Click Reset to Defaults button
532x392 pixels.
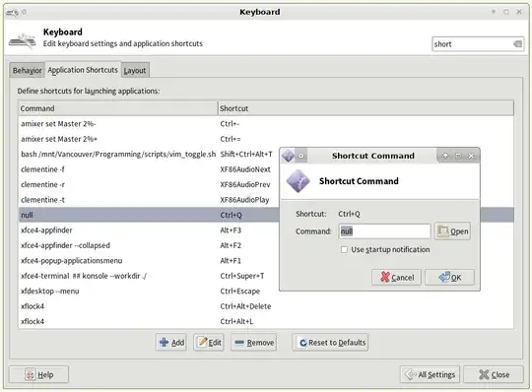(330, 343)
